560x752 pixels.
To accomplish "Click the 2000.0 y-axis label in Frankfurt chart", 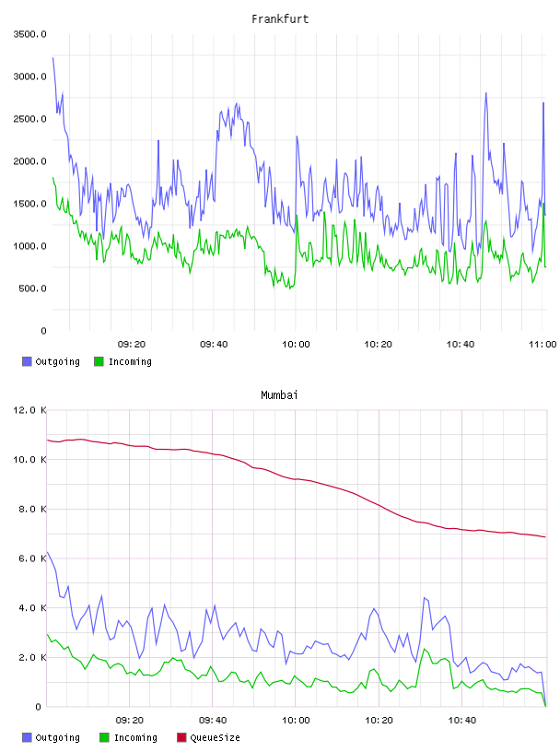I will click(x=29, y=161).
